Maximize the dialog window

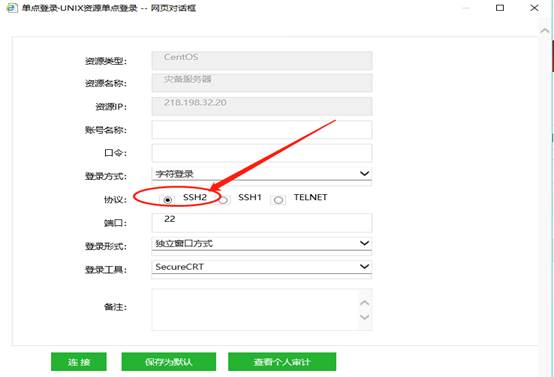tap(500, 8)
